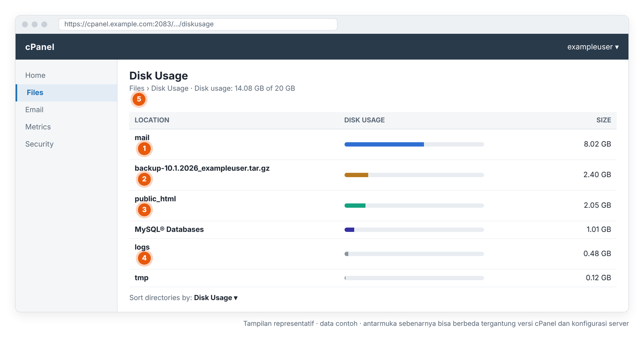Click the SIZE column header

pos(604,120)
